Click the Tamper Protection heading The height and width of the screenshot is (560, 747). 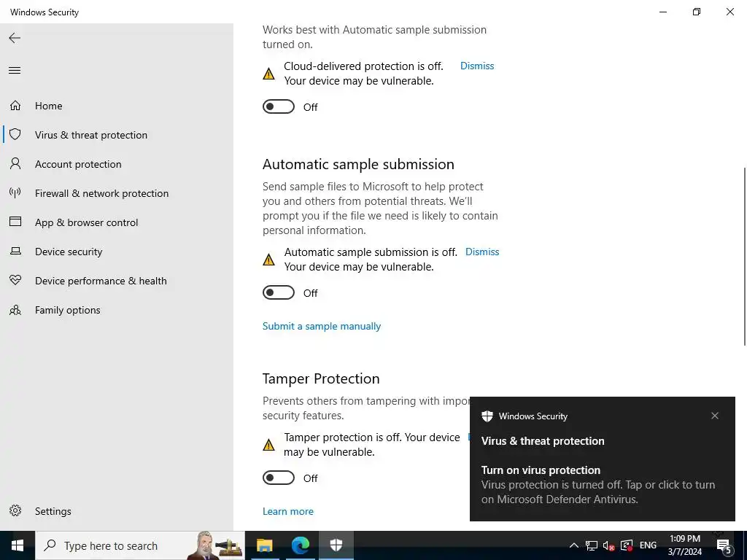(x=321, y=378)
